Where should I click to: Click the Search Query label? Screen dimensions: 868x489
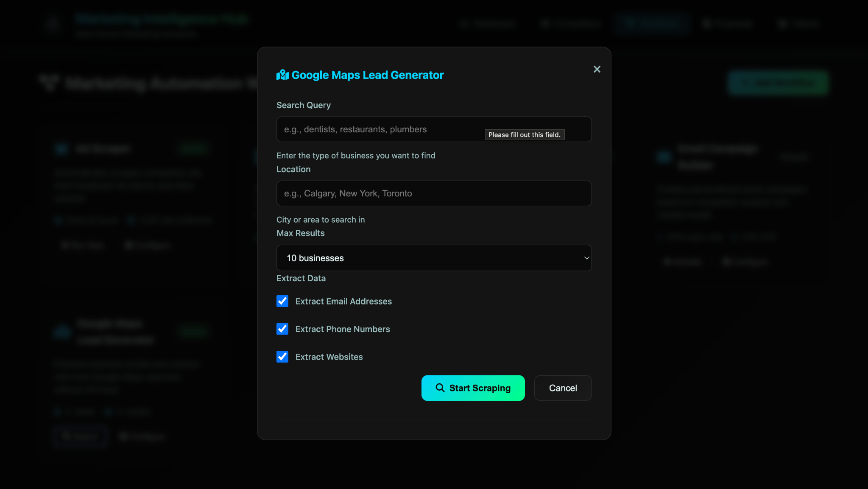click(304, 105)
